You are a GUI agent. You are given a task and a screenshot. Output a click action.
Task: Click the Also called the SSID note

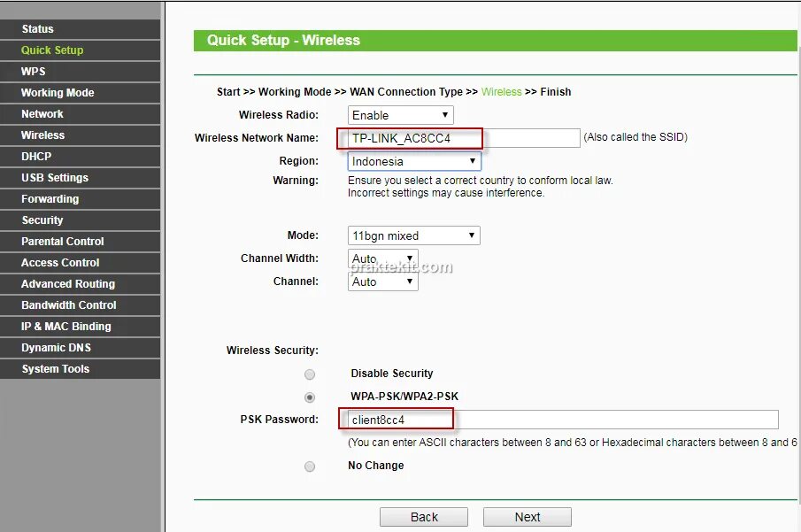635,137
